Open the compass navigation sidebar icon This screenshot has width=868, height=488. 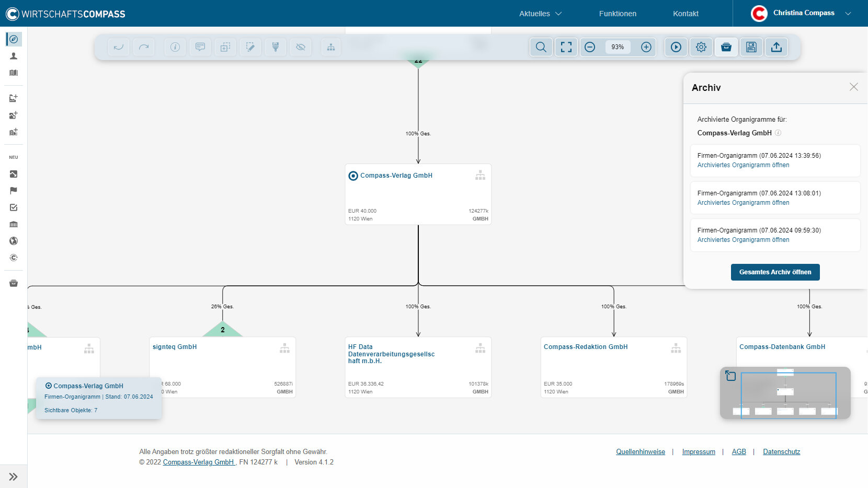point(14,39)
